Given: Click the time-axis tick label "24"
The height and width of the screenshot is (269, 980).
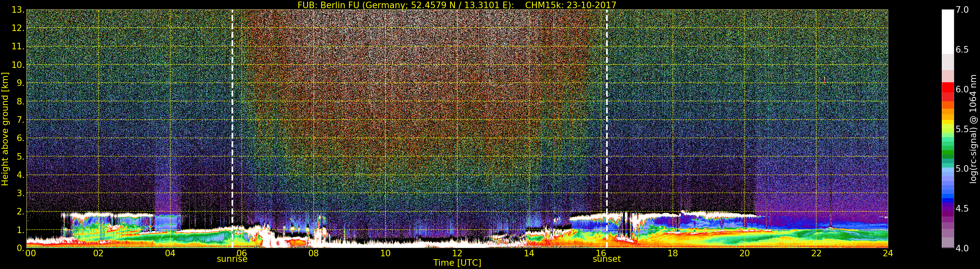Looking at the screenshot, I should pos(888,253).
